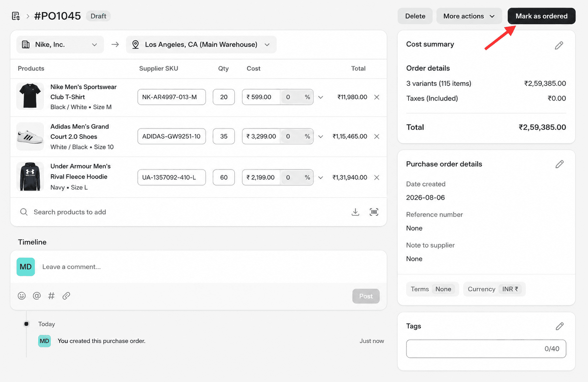Mention someone with the @ icon
The width and height of the screenshot is (588, 382).
37,296
